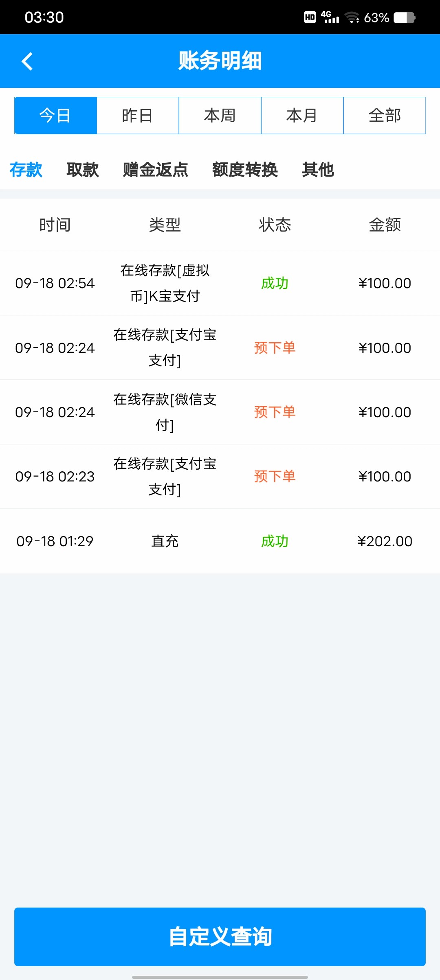This screenshot has height=980, width=440.
Task: View 全部 records
Action: coord(385,116)
